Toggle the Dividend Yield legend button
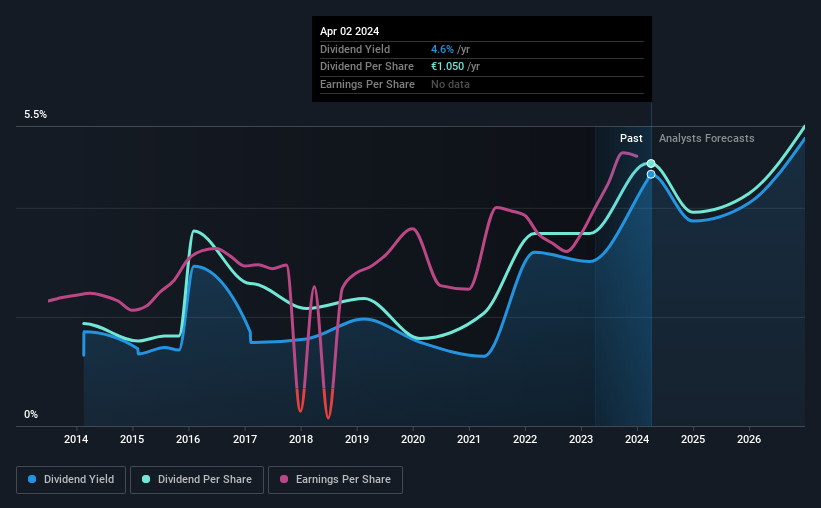The image size is (821, 508). pyautogui.click(x=71, y=480)
